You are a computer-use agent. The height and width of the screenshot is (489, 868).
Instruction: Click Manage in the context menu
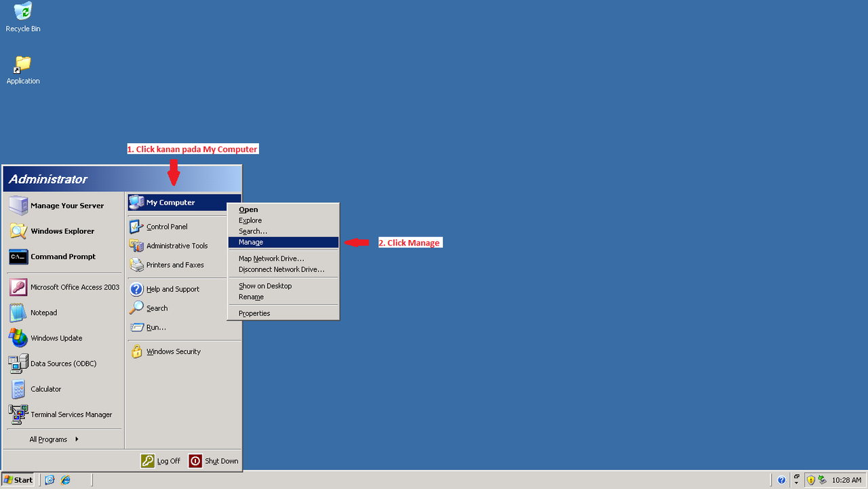click(283, 242)
